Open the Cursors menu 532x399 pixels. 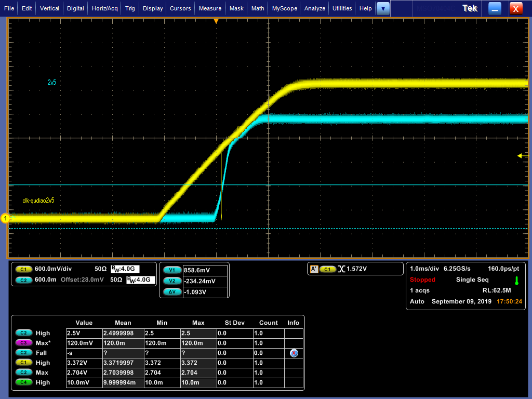[180, 8]
